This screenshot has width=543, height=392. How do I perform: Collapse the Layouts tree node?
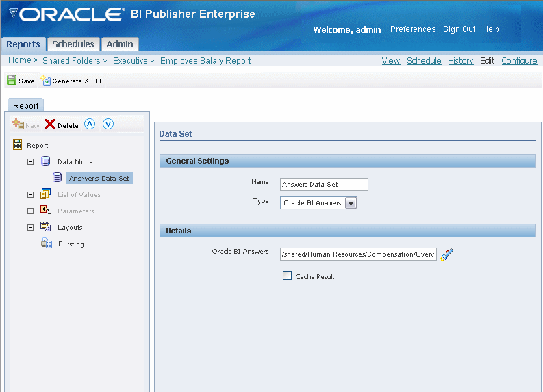coord(31,227)
